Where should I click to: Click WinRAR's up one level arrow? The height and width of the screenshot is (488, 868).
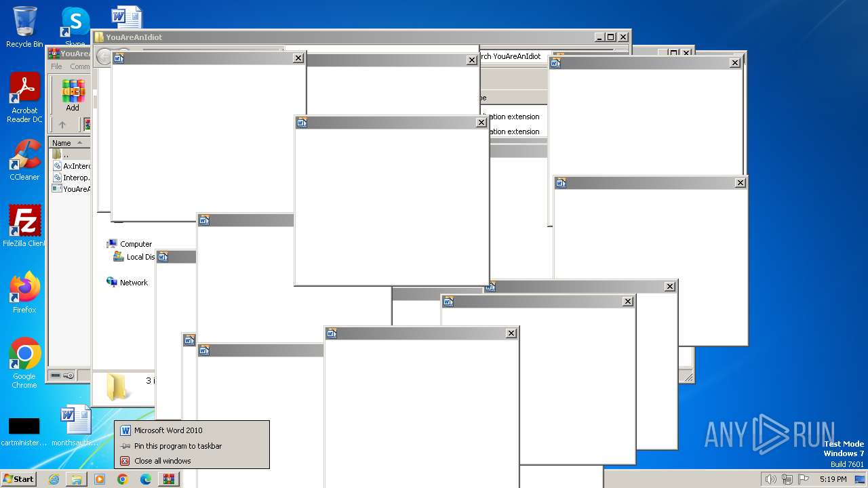[x=62, y=125]
